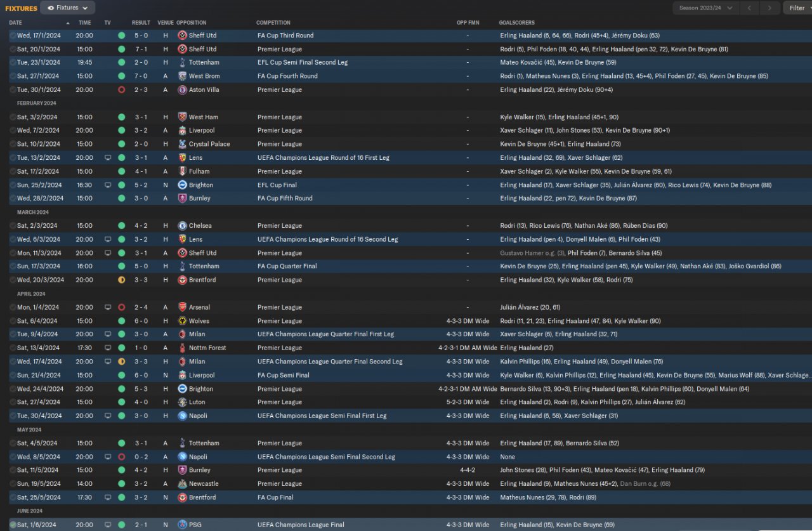Open the Fixtures view dropdown
This screenshot has width=812, height=531.
point(67,8)
